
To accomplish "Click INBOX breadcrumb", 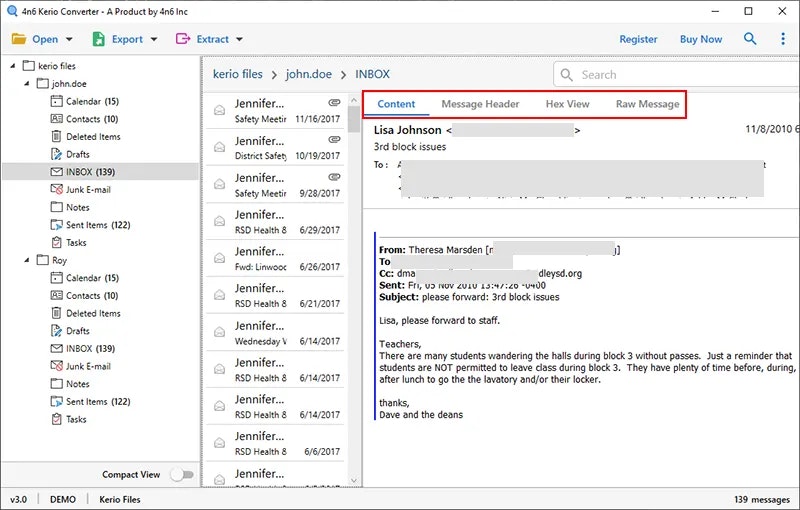I will click(x=372, y=74).
